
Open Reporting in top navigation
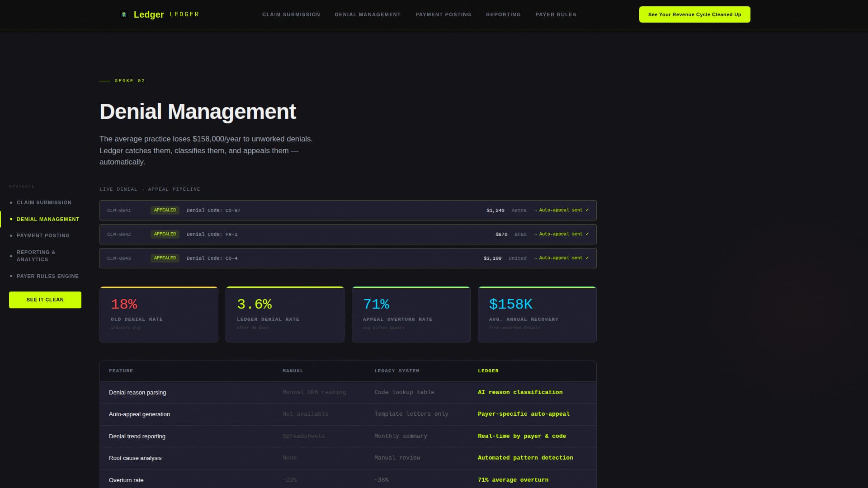point(503,14)
